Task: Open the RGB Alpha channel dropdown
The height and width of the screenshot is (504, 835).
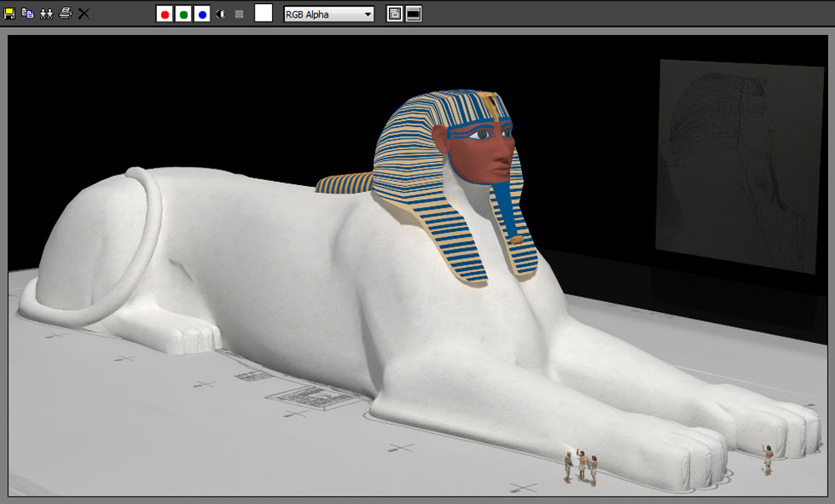Action: [x=328, y=14]
